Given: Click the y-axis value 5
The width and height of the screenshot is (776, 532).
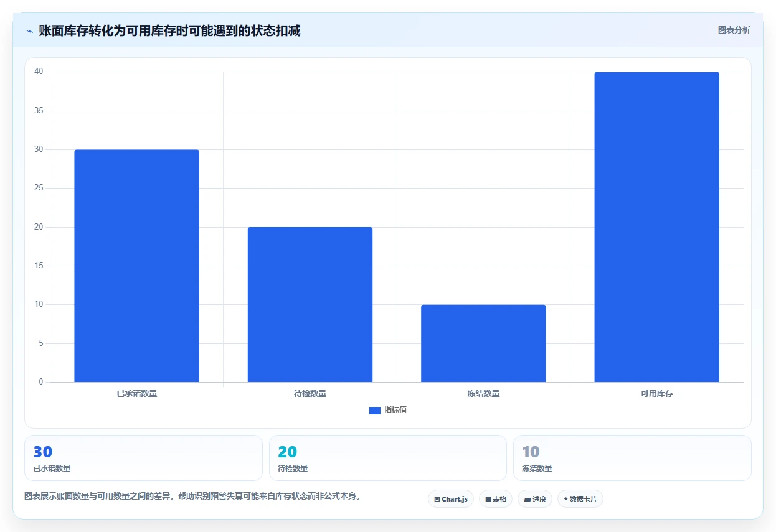Looking at the screenshot, I should click(40, 343).
